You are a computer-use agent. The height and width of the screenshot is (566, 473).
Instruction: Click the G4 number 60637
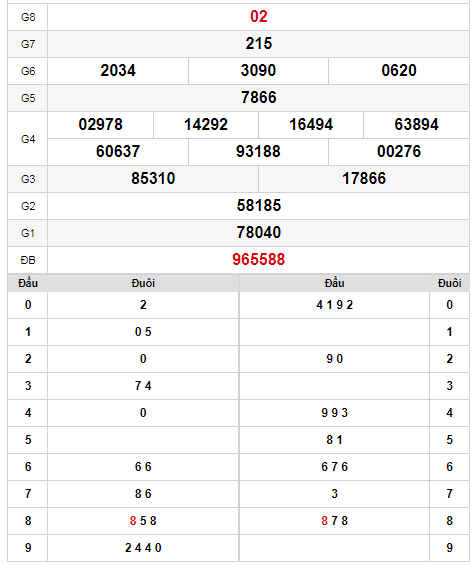pyautogui.click(x=118, y=152)
